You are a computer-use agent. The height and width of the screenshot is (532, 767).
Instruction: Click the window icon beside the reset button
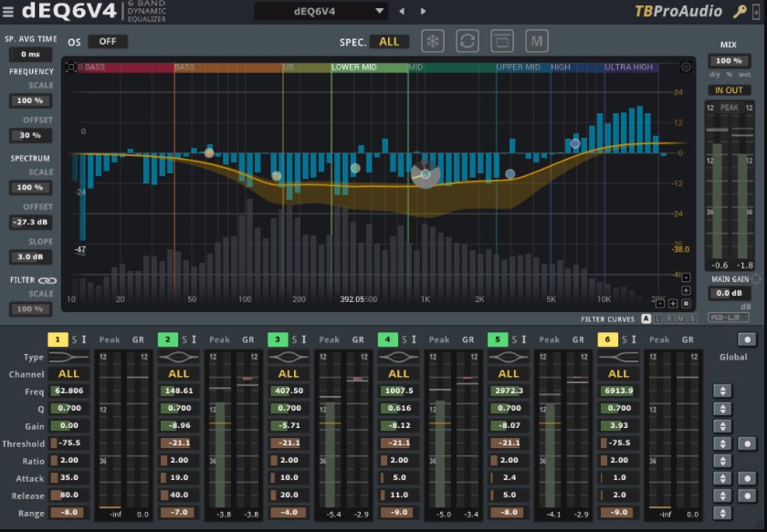502,41
